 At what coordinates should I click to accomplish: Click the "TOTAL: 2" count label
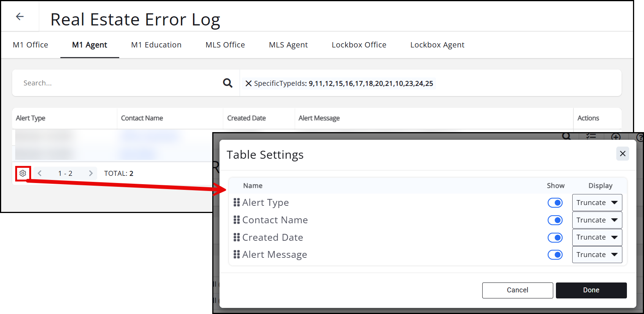click(x=119, y=174)
